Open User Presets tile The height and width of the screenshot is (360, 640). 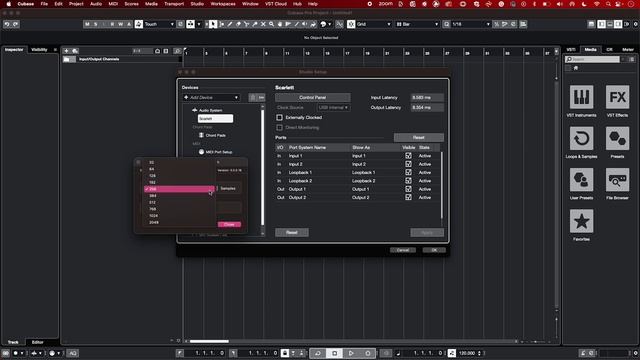(x=581, y=180)
